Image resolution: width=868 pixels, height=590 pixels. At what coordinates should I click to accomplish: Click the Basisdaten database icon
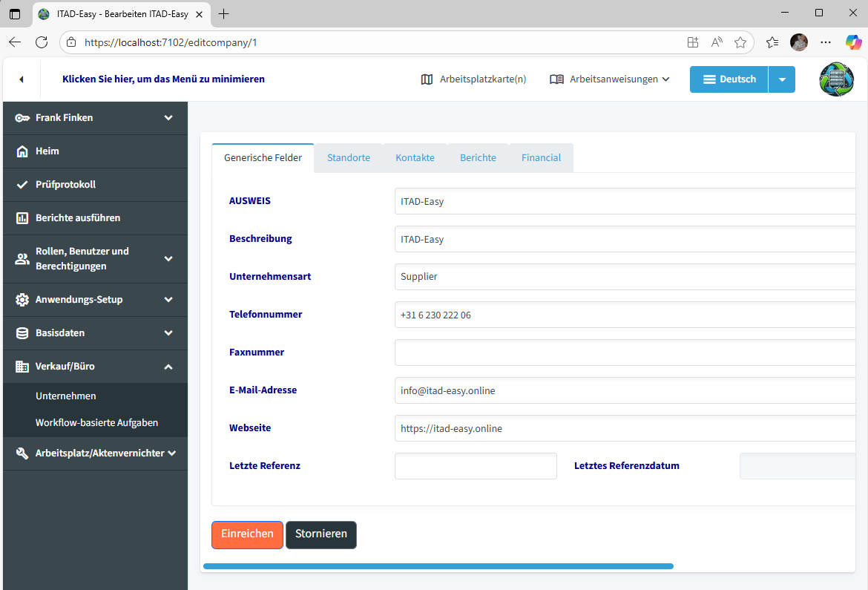point(22,333)
